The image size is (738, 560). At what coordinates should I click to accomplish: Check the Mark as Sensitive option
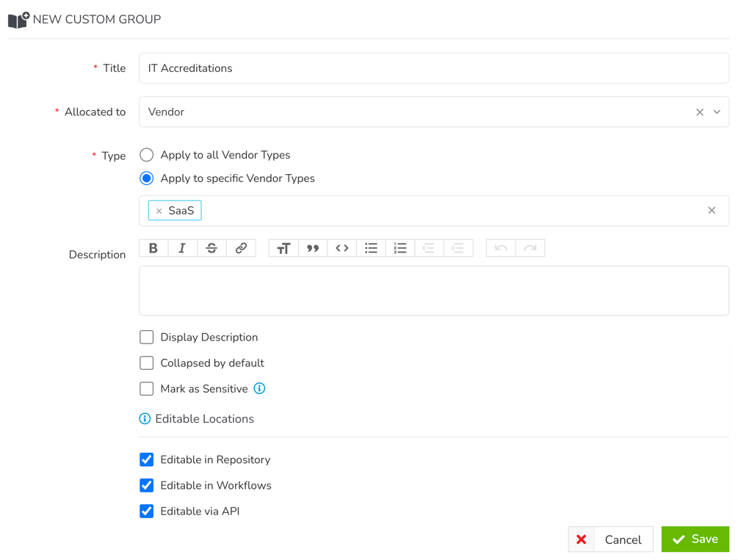pyautogui.click(x=146, y=389)
